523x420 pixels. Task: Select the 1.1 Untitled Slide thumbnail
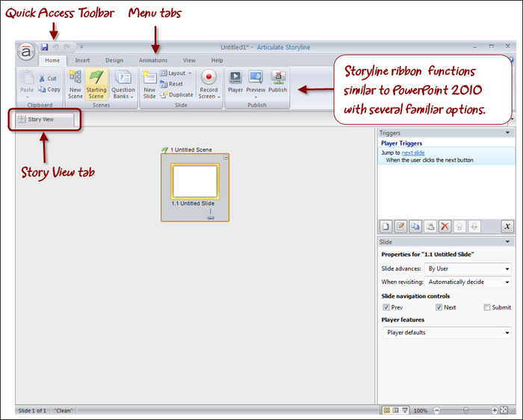[x=195, y=182]
